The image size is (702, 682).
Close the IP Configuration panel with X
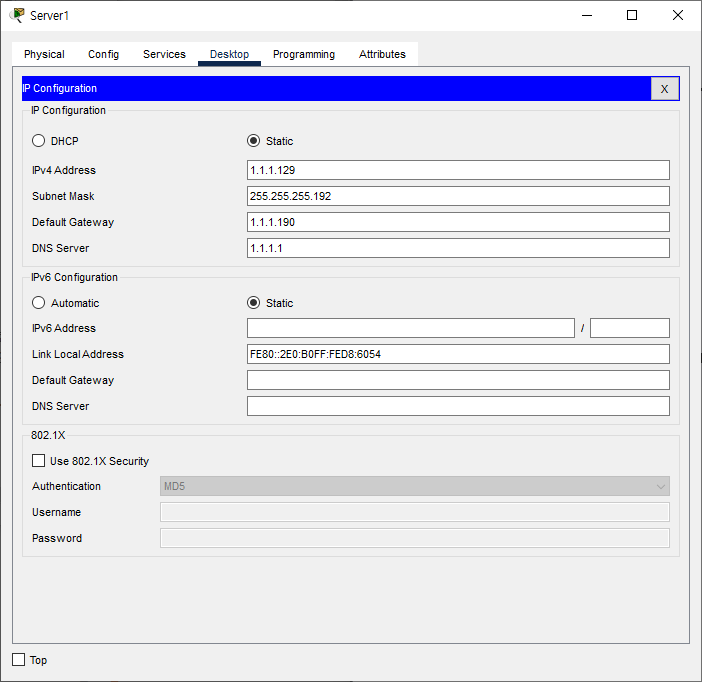coord(664,89)
